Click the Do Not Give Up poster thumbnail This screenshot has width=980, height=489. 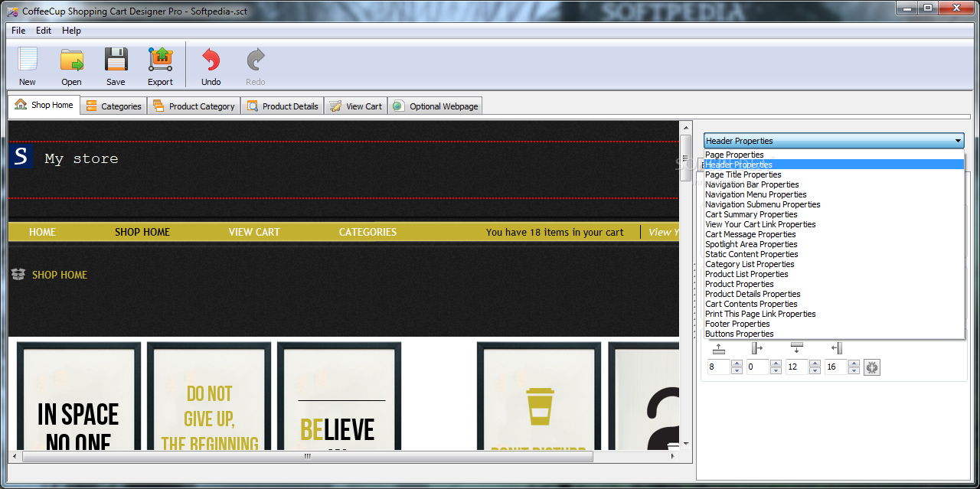coord(209,396)
